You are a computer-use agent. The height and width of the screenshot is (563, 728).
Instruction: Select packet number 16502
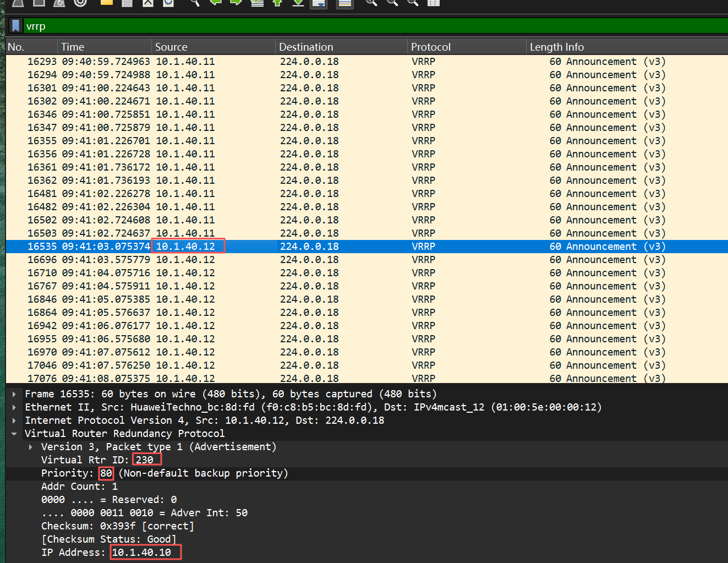(366, 220)
